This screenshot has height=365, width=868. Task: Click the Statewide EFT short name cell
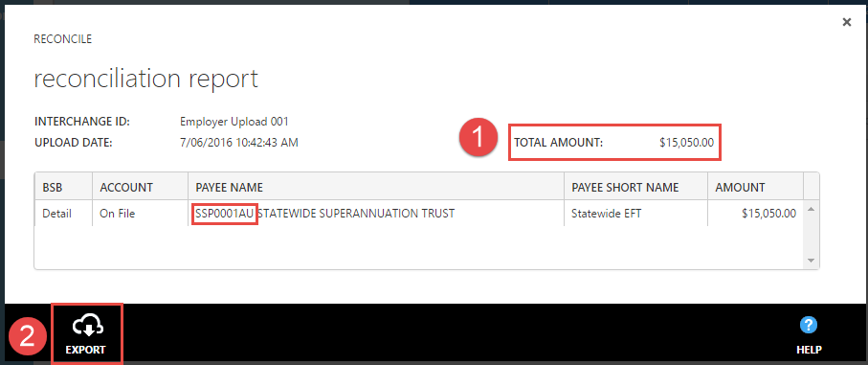[606, 214]
